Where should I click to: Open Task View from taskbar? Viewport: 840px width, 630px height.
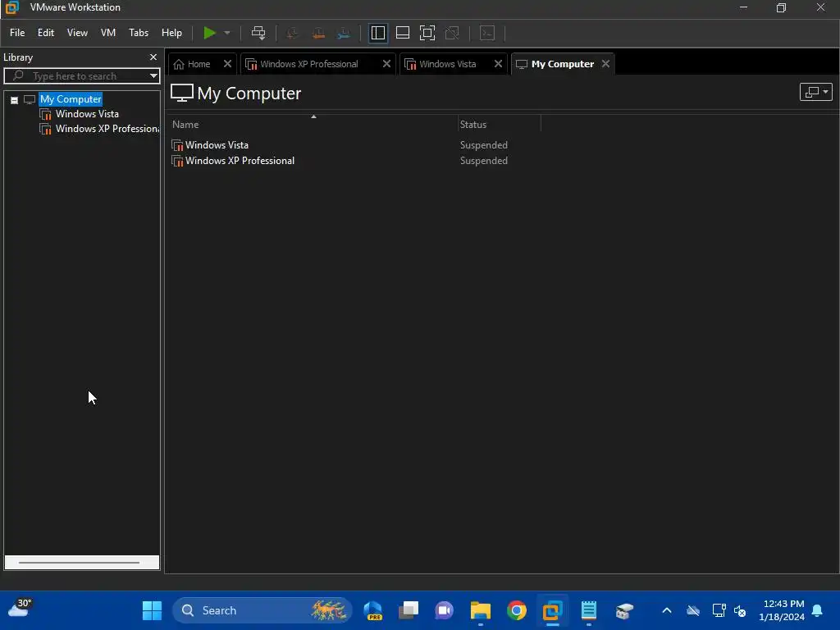click(409, 610)
